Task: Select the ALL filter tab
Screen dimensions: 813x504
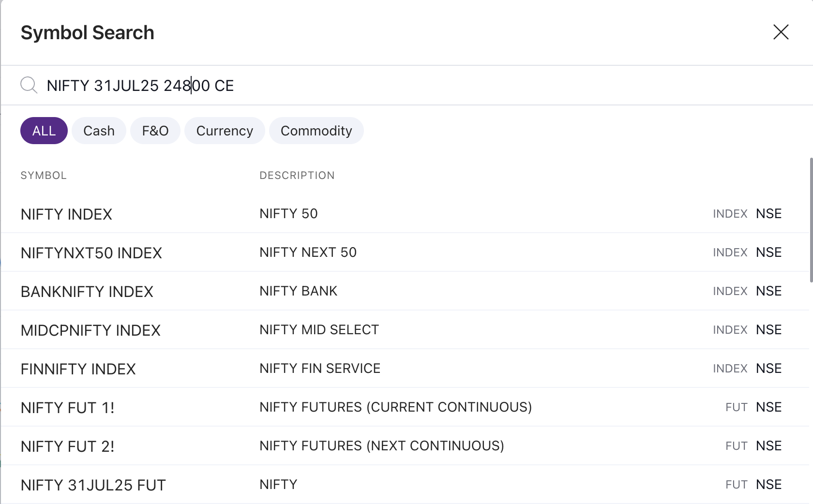Action: [x=44, y=131]
